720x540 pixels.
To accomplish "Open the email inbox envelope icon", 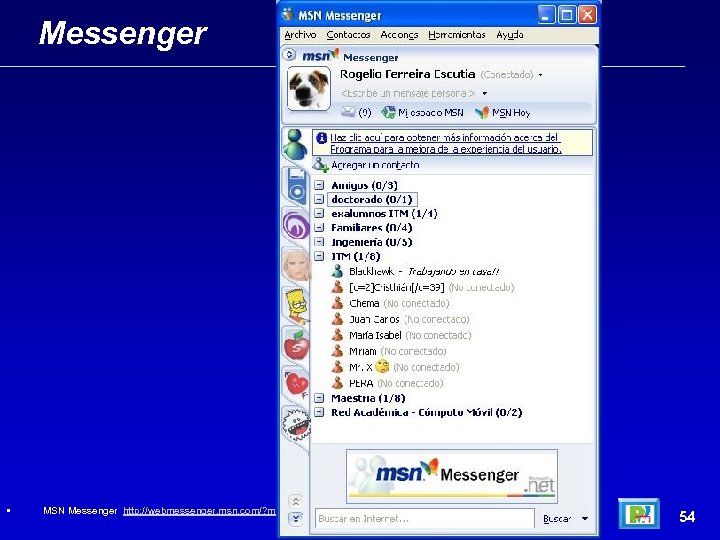I will (x=348, y=112).
